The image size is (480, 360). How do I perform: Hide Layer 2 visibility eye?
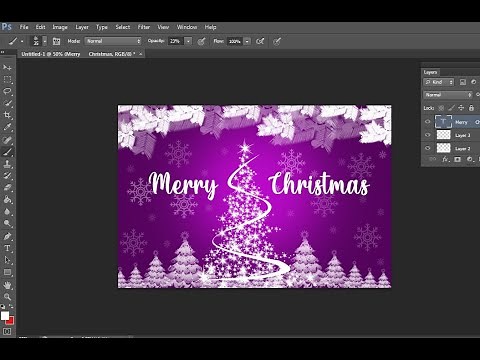coord(428,148)
